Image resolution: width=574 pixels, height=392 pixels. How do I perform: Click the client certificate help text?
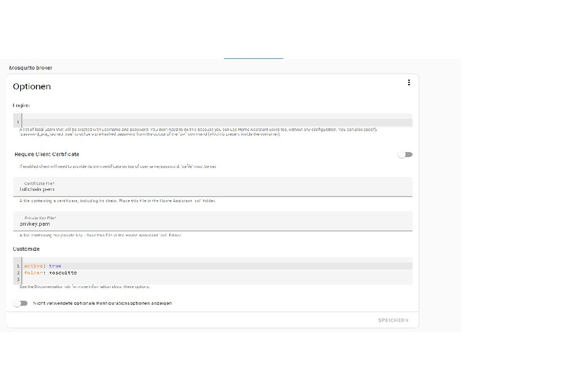pyautogui.click(x=118, y=166)
